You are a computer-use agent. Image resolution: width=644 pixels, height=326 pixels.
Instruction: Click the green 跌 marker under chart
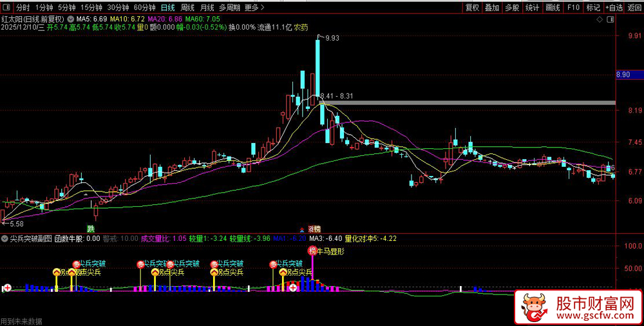[90, 227]
